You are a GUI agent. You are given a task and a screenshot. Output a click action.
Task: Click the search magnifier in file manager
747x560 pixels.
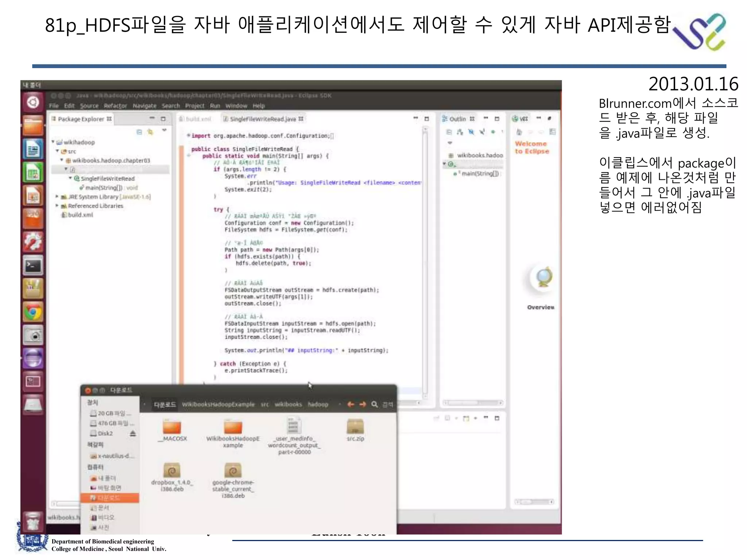375,404
